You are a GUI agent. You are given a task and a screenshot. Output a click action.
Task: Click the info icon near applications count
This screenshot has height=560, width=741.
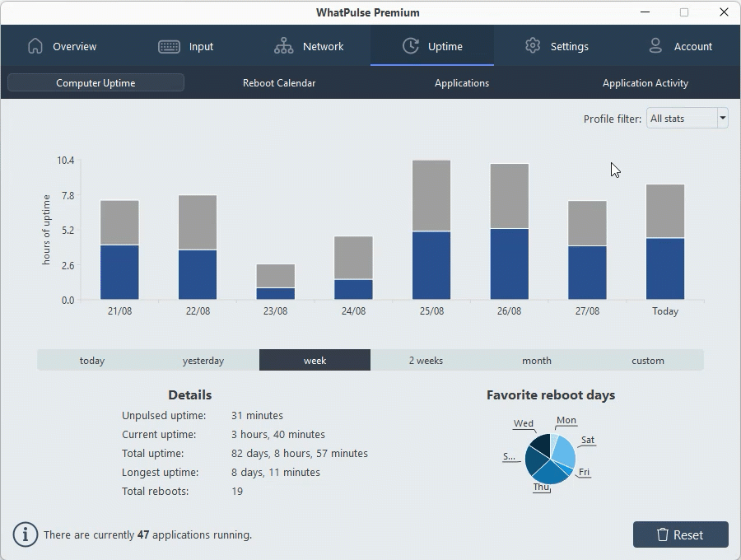tap(25, 534)
